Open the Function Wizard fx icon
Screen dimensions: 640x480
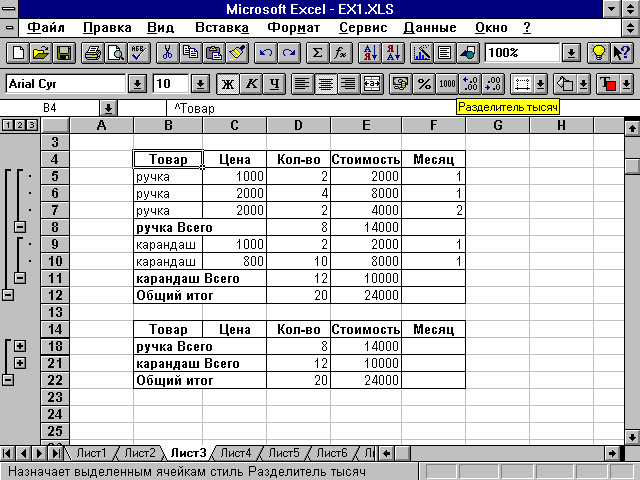click(340, 53)
